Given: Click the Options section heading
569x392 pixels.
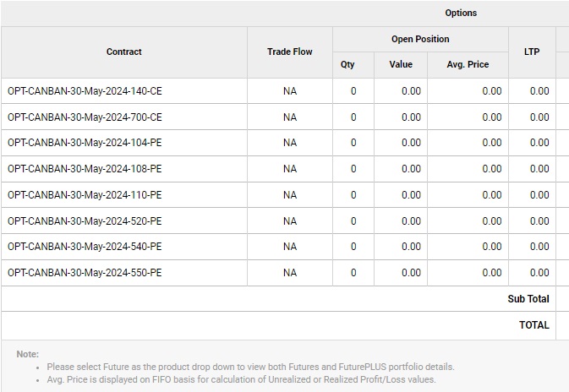Looking at the screenshot, I should click(x=461, y=13).
